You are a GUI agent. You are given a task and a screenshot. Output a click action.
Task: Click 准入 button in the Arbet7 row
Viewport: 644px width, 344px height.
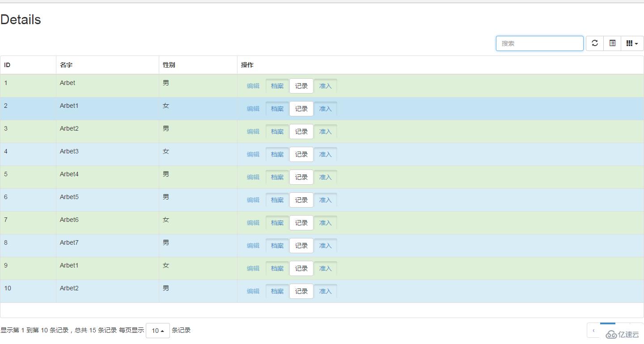point(326,246)
